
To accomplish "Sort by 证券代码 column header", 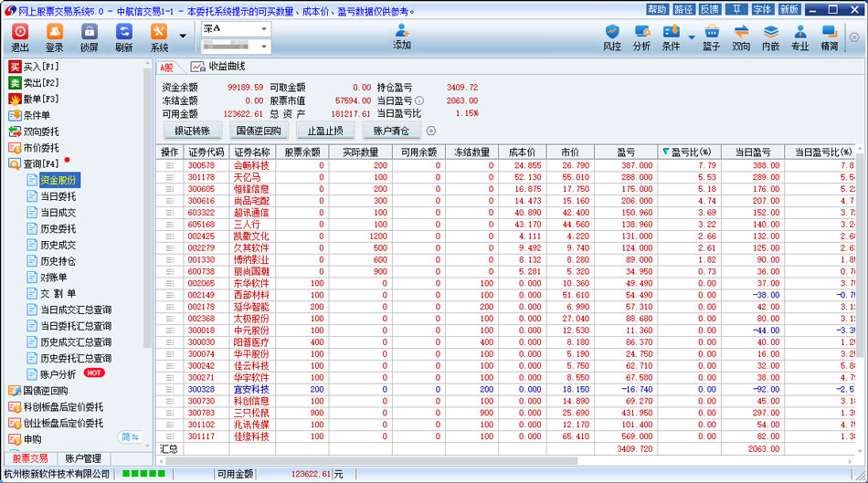I will point(206,152).
